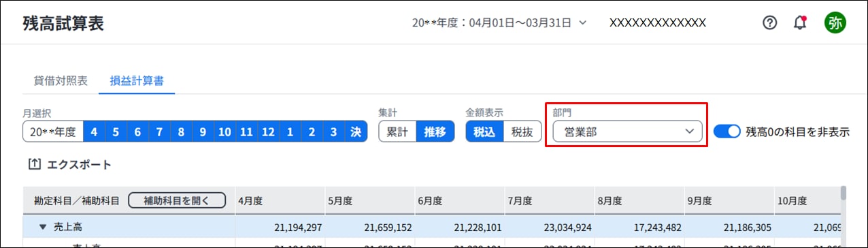Open the help question mark icon
The width and height of the screenshot is (868, 248).
[x=769, y=22]
